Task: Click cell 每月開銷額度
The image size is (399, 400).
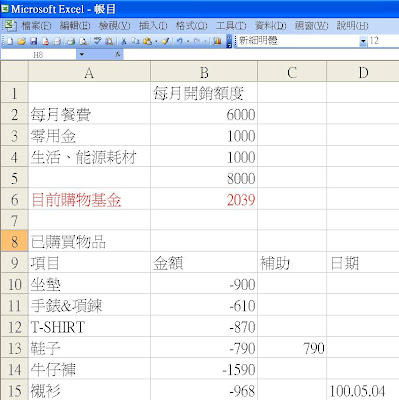Action: tap(204, 93)
